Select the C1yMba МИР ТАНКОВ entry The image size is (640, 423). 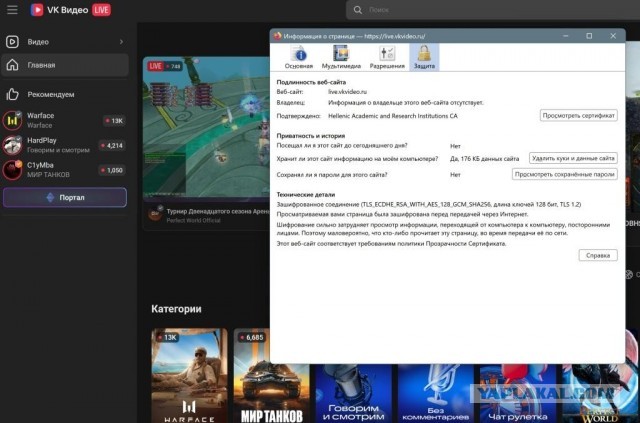tap(64, 170)
